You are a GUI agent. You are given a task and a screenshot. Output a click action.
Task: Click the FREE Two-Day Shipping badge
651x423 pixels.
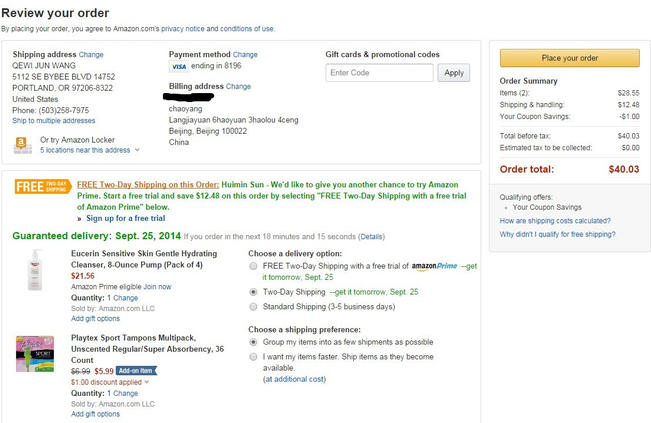click(43, 186)
